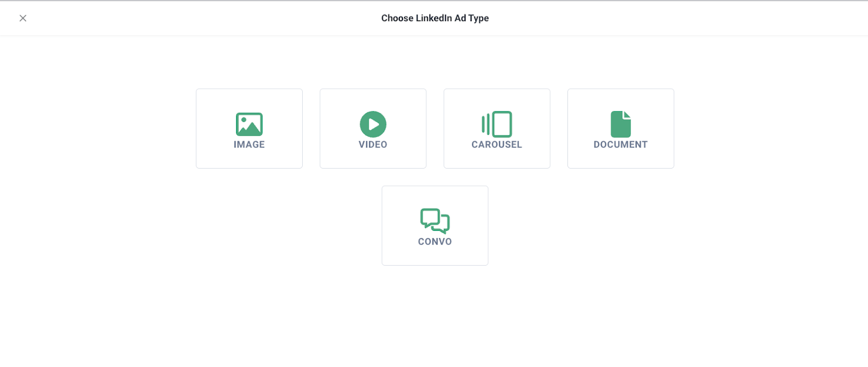Click the CAROUSEL label text

click(x=497, y=145)
